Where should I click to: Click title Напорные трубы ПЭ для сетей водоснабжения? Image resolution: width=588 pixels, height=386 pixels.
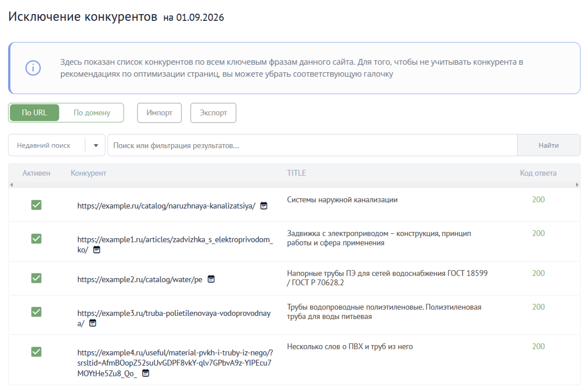pos(387,278)
